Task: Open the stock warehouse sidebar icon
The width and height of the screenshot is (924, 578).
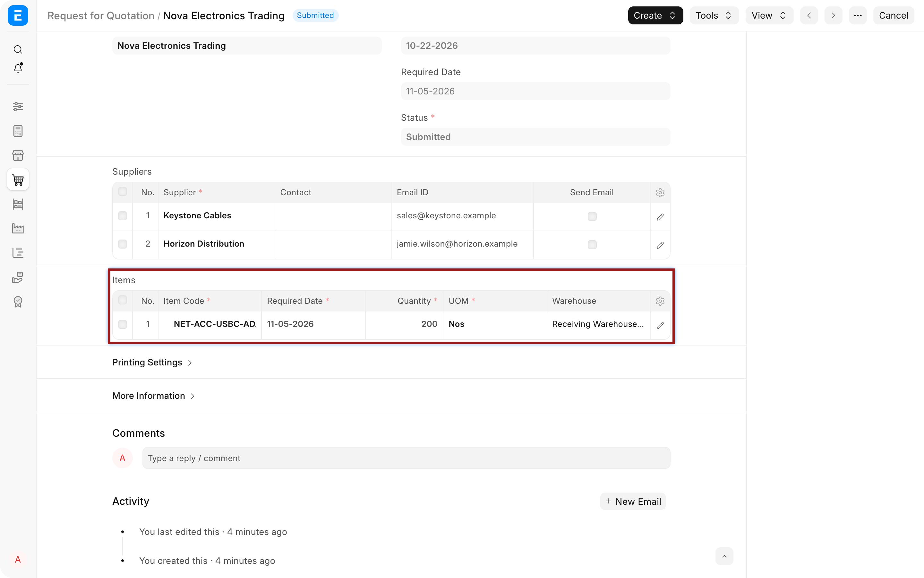Action: point(18,204)
